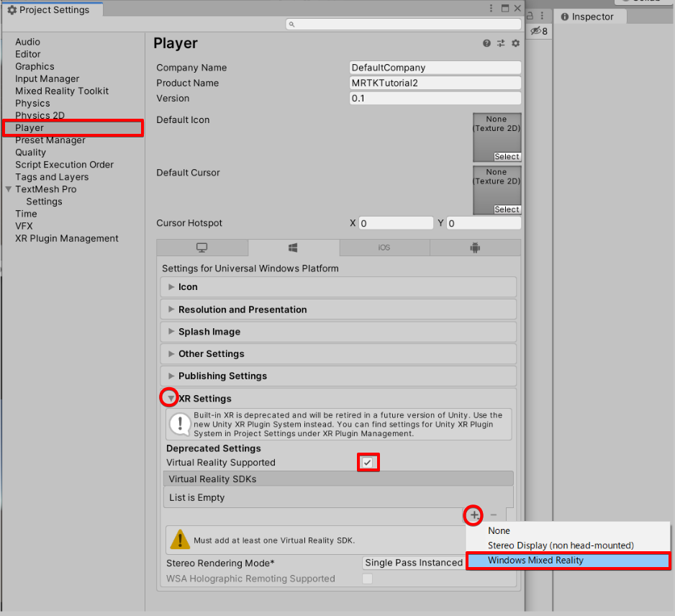The image size is (675, 616).
Task: Click the Product Name input field
Action: [x=435, y=83]
